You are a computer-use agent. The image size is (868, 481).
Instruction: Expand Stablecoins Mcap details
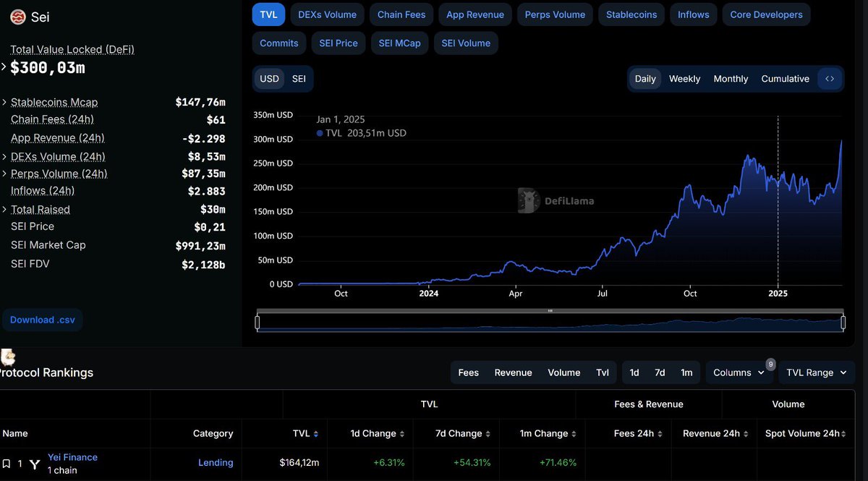coord(4,102)
